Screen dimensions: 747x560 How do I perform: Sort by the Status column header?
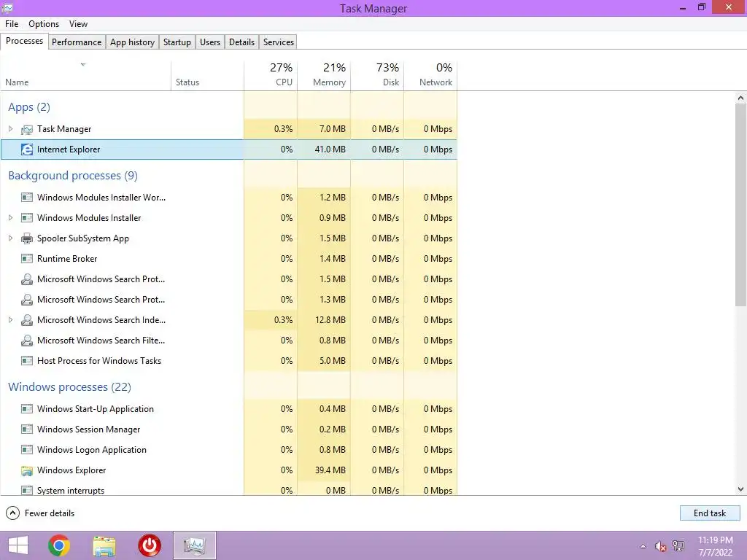pos(207,76)
